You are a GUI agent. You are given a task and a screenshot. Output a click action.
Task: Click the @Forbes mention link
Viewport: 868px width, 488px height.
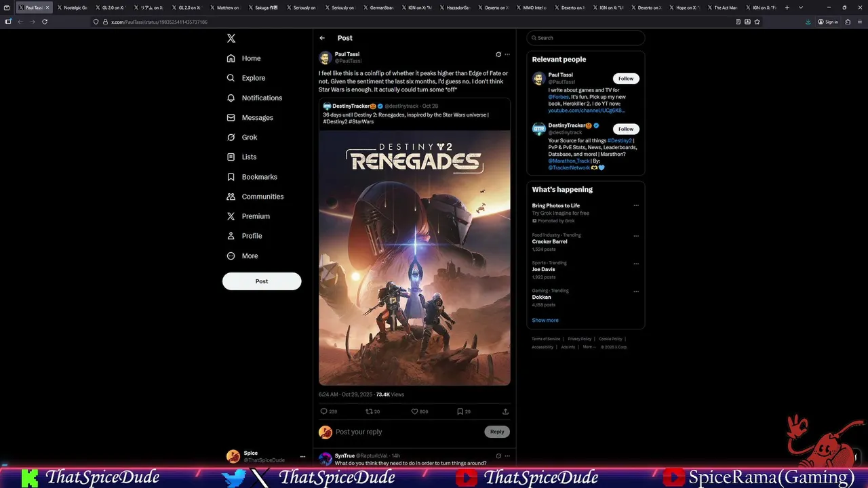point(559,97)
